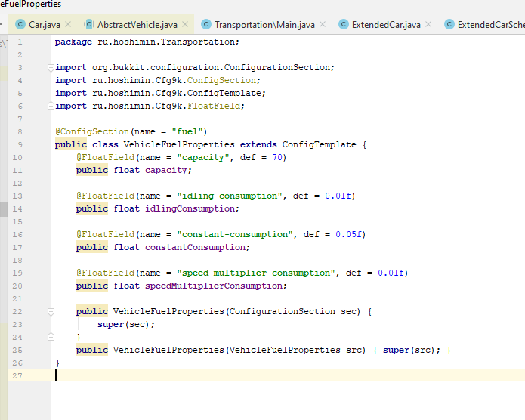This screenshot has width=525, height=420.
Task: Click the AbstractVehicle.java class icon
Action: tap(89, 25)
